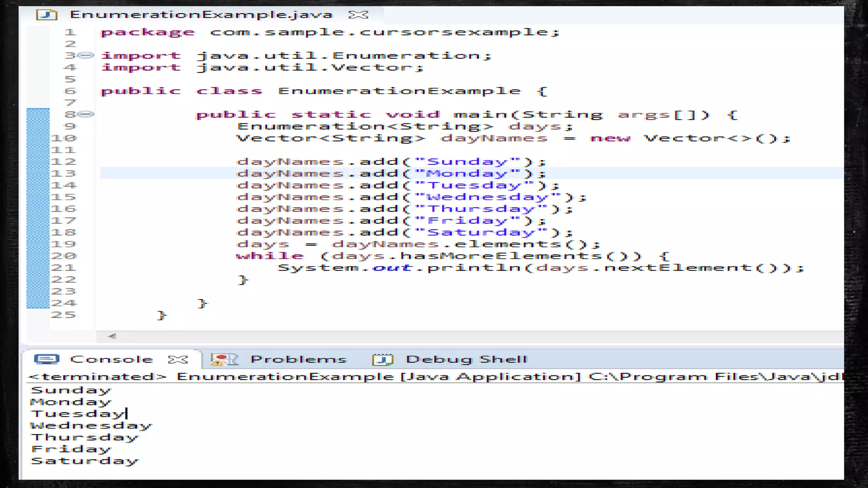Screen dimensions: 868x488
Task: Click the Console monitor icon
Action: pos(47,360)
